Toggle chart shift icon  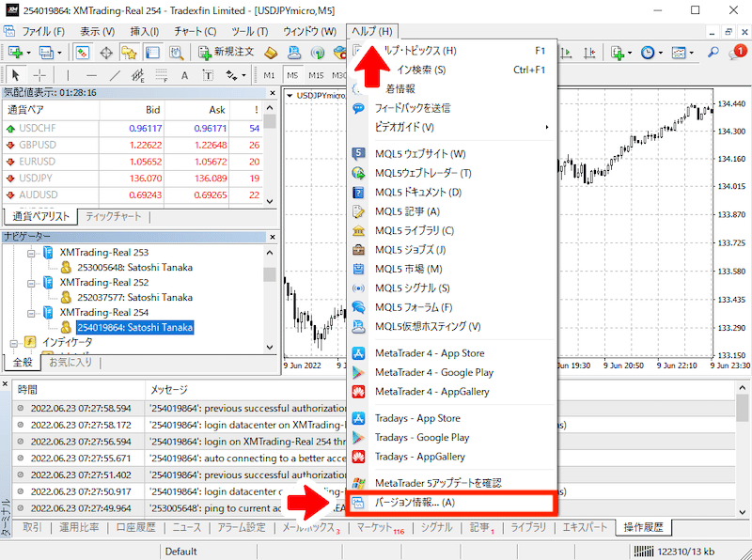click(x=589, y=53)
